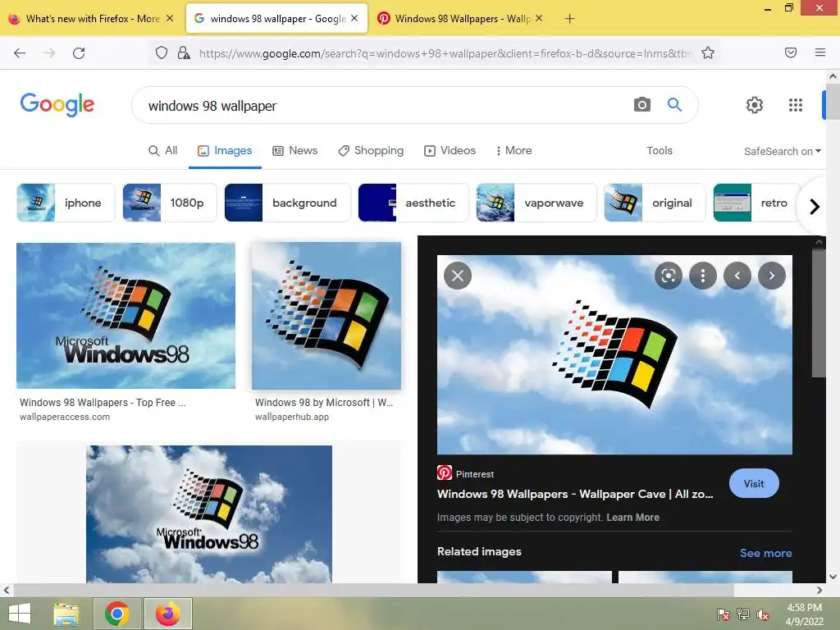Image resolution: width=840 pixels, height=630 pixels.
Task: Click See more related images
Action: [765, 553]
